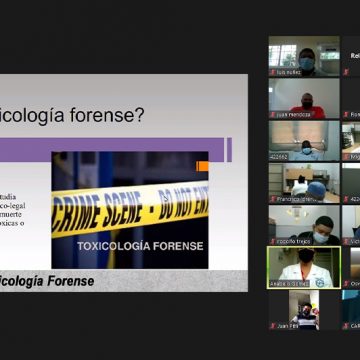The height and width of the screenshot is (360, 360).
Task: Click the TOXICOLOGÍA FORENSE caption in image
Action: (x=140, y=246)
